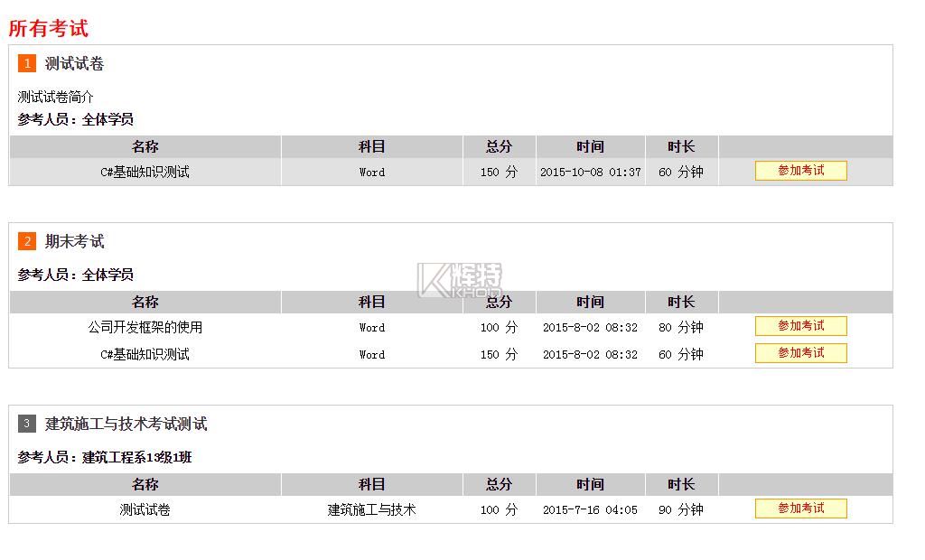Click the watermark logo in the page center

[x=459, y=280]
